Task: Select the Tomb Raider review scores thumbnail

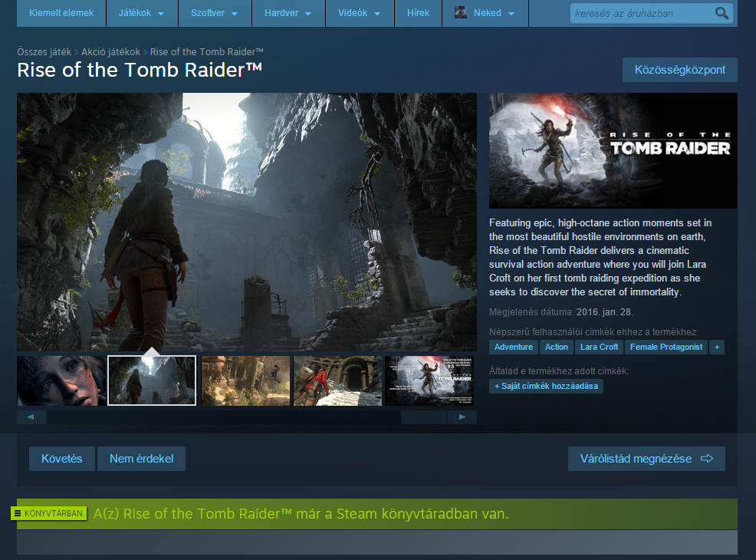Action: [429, 380]
